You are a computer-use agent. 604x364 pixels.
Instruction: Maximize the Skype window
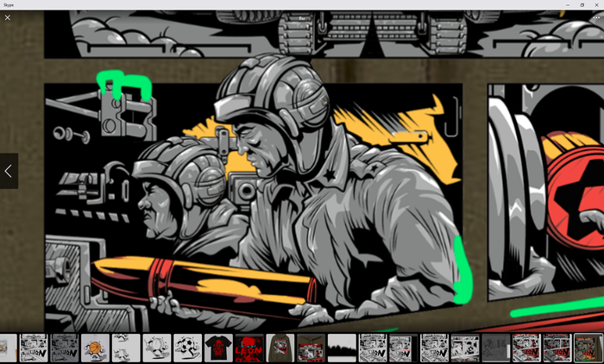click(582, 4)
